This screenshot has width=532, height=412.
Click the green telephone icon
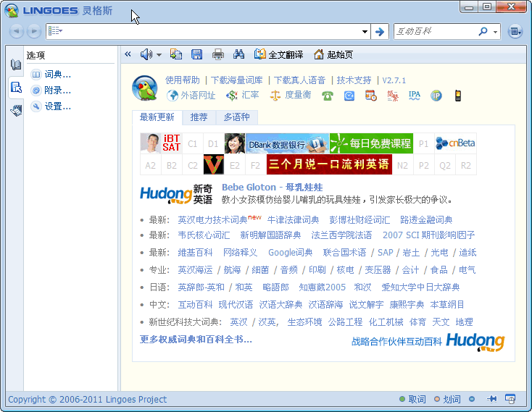pyautogui.click(x=328, y=96)
